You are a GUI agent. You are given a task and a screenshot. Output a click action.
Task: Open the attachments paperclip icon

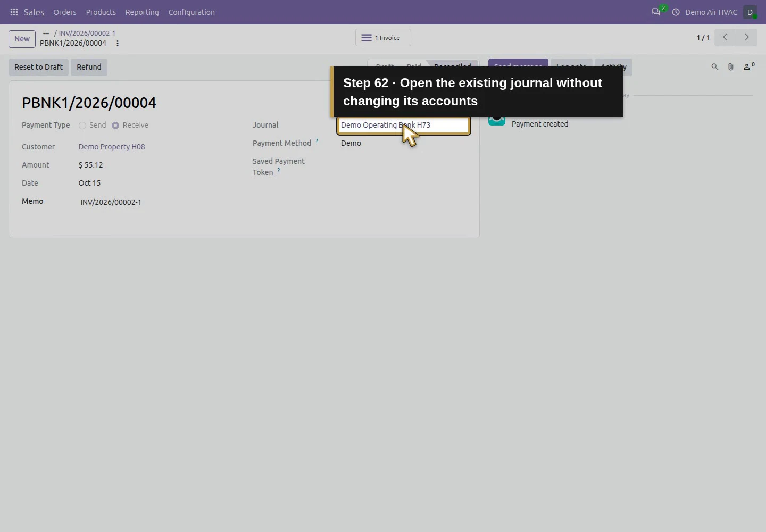pyautogui.click(x=731, y=67)
